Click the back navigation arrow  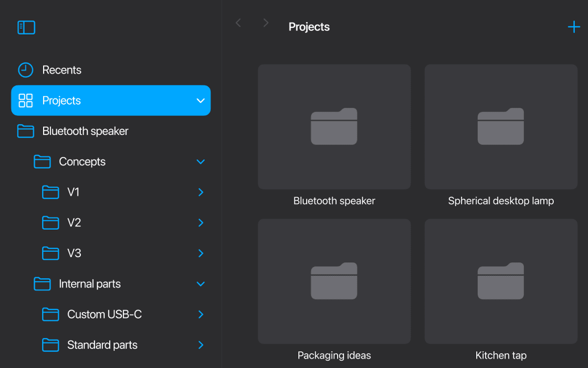pos(238,23)
